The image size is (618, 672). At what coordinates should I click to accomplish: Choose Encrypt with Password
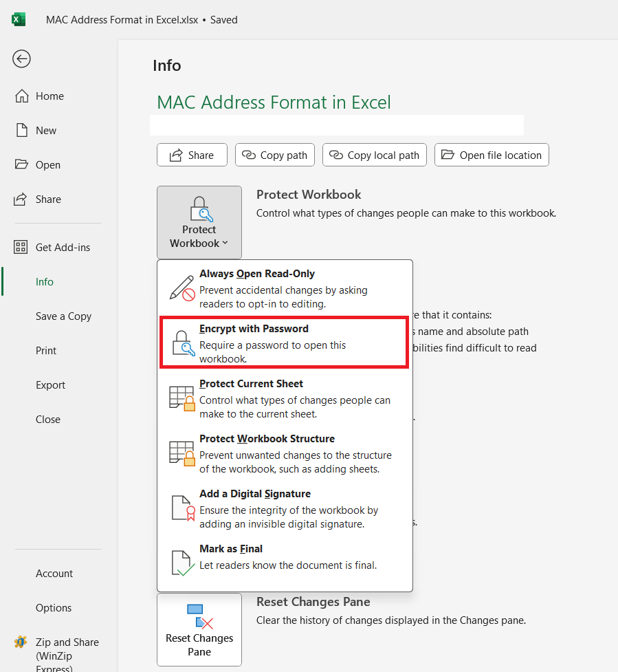point(285,343)
